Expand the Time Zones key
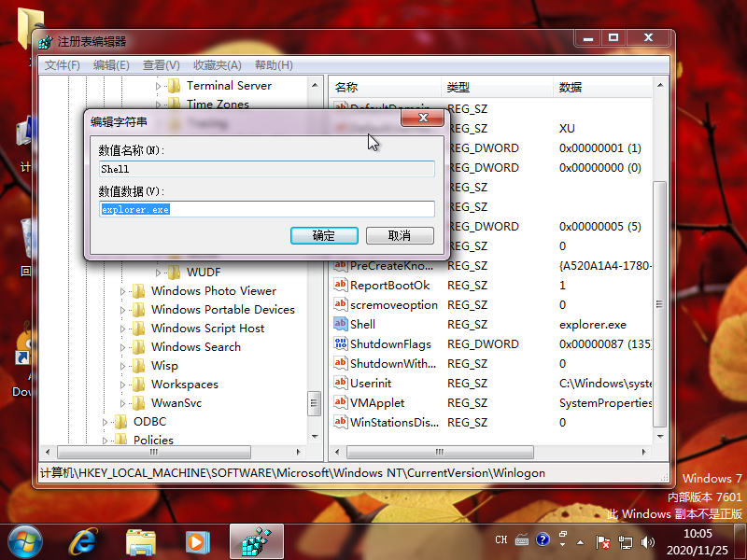The image size is (747, 560). point(159,104)
